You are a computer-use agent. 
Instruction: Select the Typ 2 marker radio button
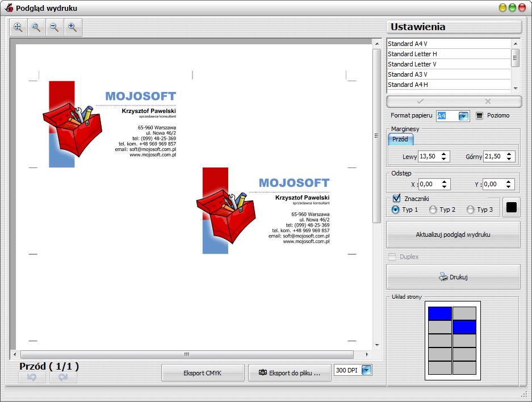coord(433,210)
